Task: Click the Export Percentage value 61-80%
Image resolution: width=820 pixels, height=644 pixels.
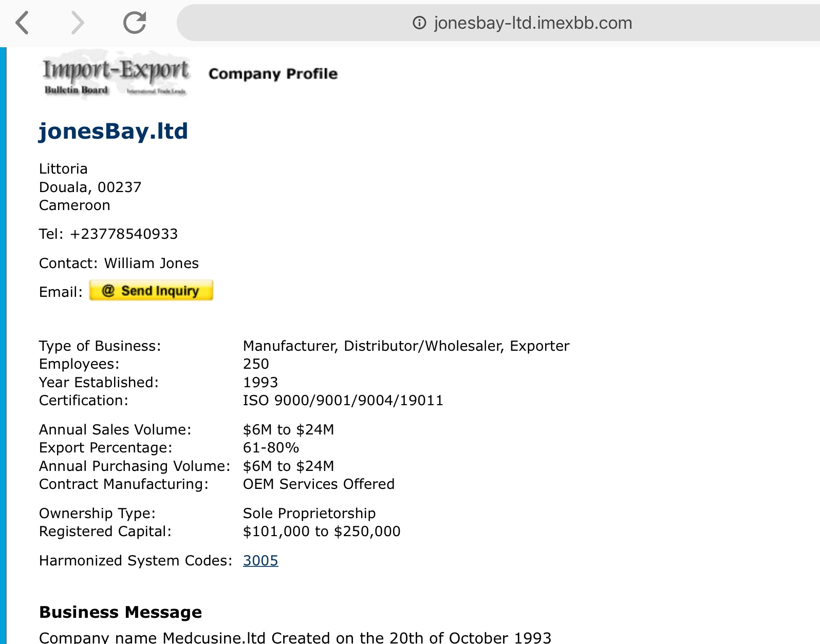Action: tap(271, 448)
